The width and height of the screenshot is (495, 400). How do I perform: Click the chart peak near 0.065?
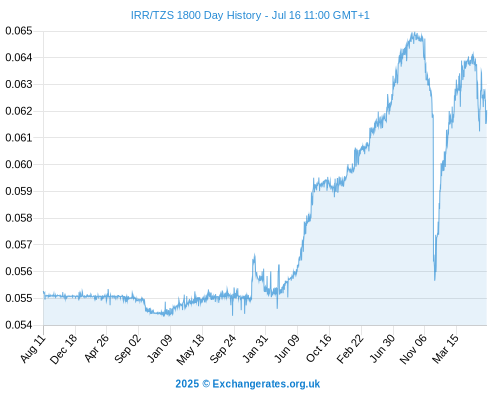(413, 33)
